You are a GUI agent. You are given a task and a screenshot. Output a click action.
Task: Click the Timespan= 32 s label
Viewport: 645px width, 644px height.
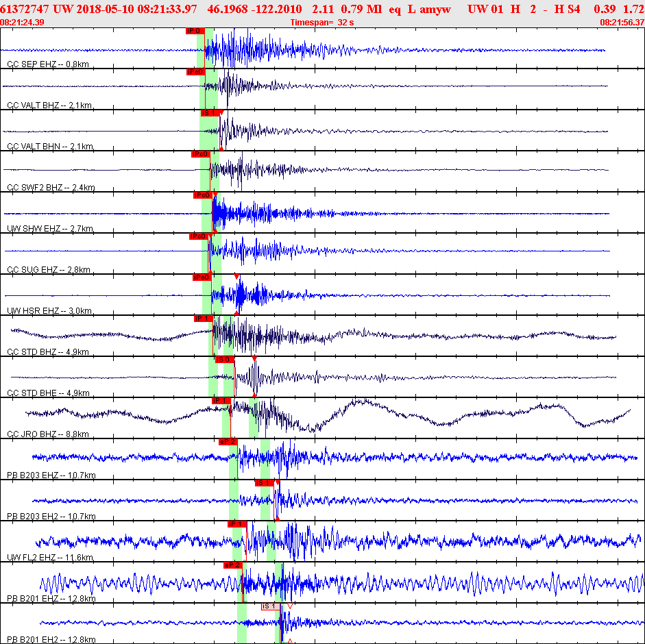322,23
